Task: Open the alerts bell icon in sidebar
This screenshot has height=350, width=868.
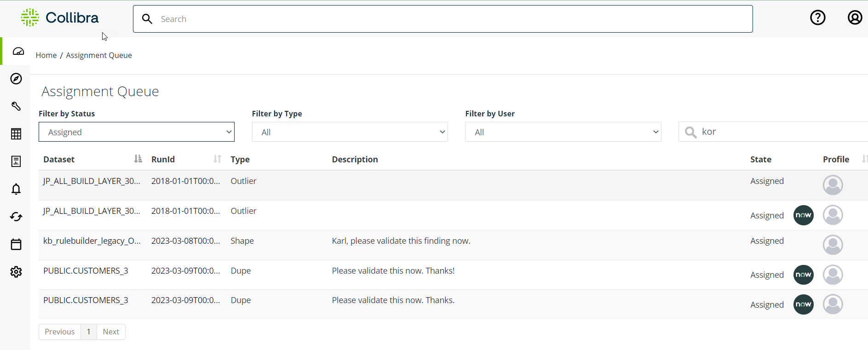Action: tap(16, 189)
